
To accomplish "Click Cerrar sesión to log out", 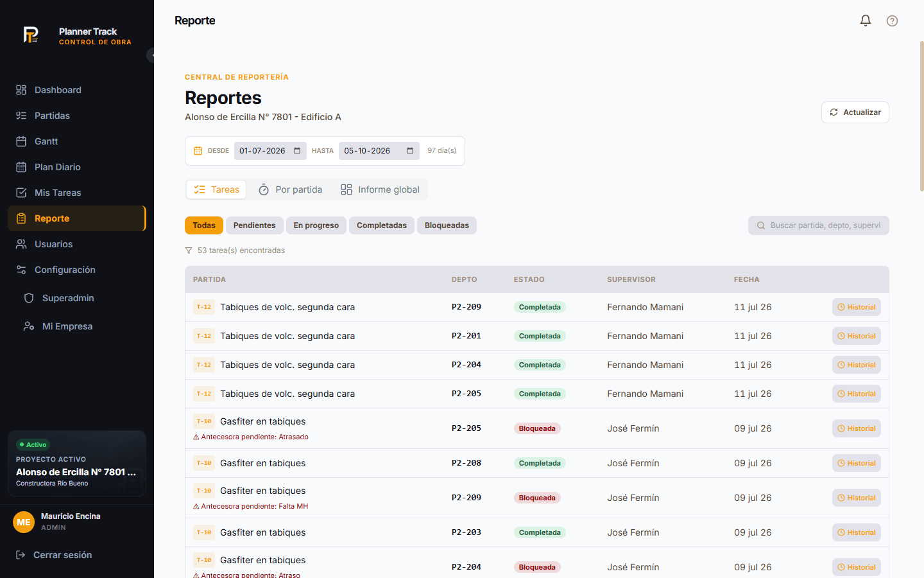I will point(63,555).
